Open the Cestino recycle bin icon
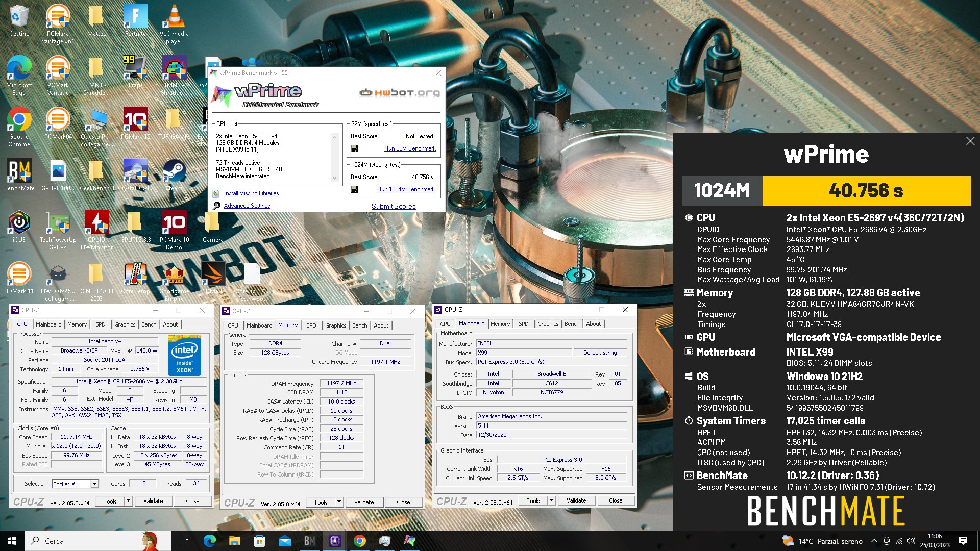This screenshot has height=551, width=980. coord(19,20)
